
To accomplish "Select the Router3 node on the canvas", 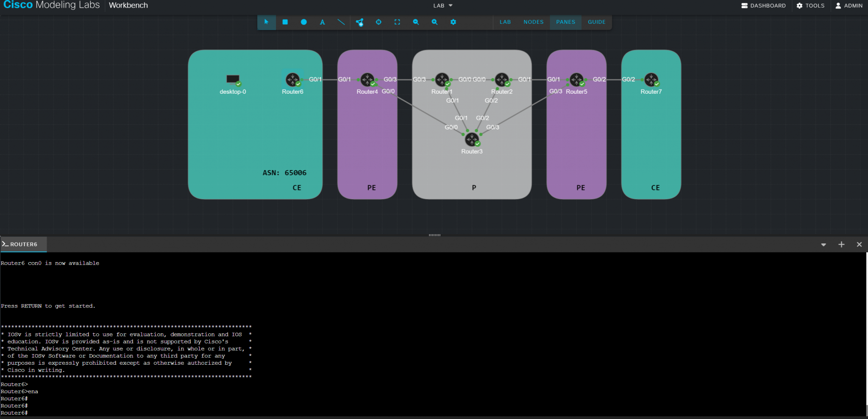I will click(472, 139).
